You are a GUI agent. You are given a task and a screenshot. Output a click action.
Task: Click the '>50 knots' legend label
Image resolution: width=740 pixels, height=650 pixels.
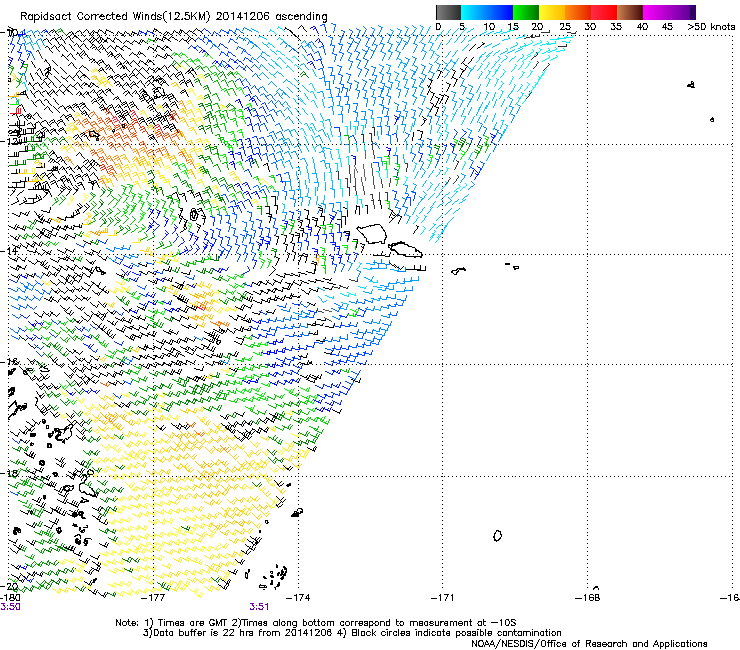711,26
